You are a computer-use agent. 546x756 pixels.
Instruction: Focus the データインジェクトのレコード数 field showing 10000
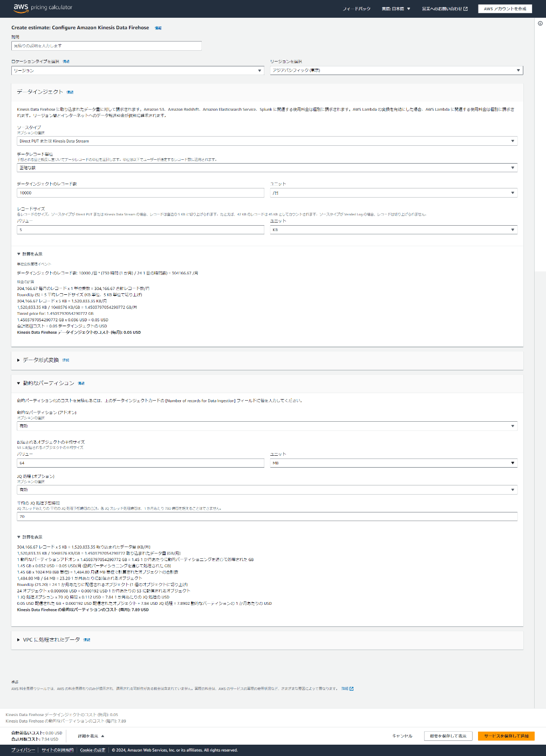(140, 193)
